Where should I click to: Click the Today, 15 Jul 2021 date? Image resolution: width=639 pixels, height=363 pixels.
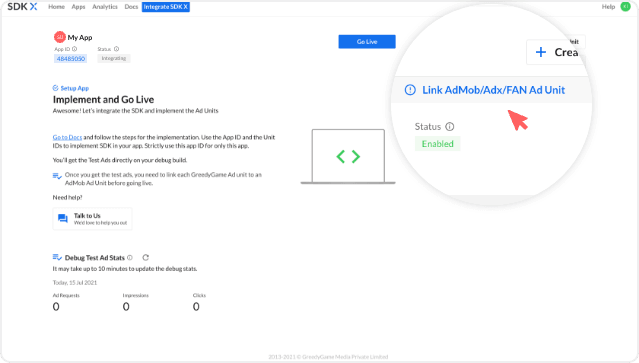(x=75, y=282)
